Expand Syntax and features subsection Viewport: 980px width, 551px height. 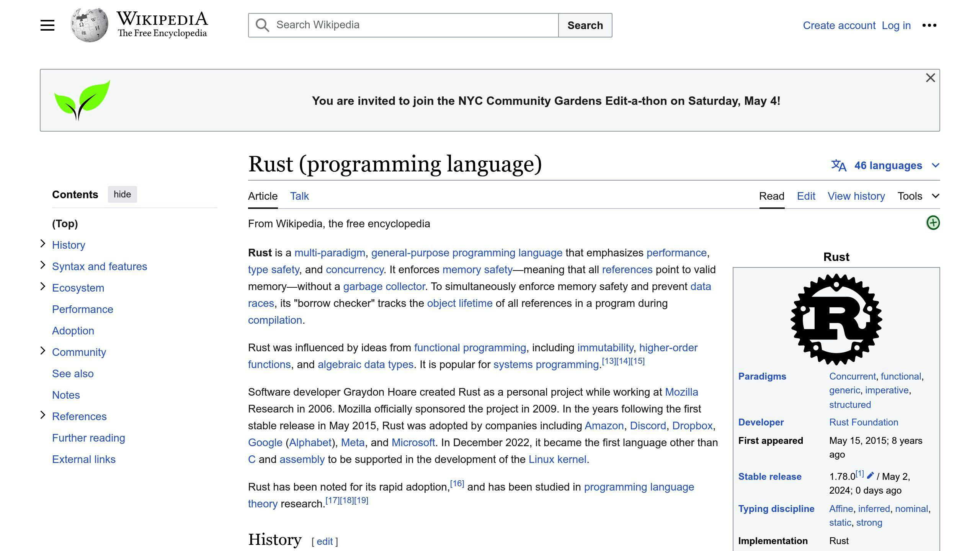[x=43, y=265]
